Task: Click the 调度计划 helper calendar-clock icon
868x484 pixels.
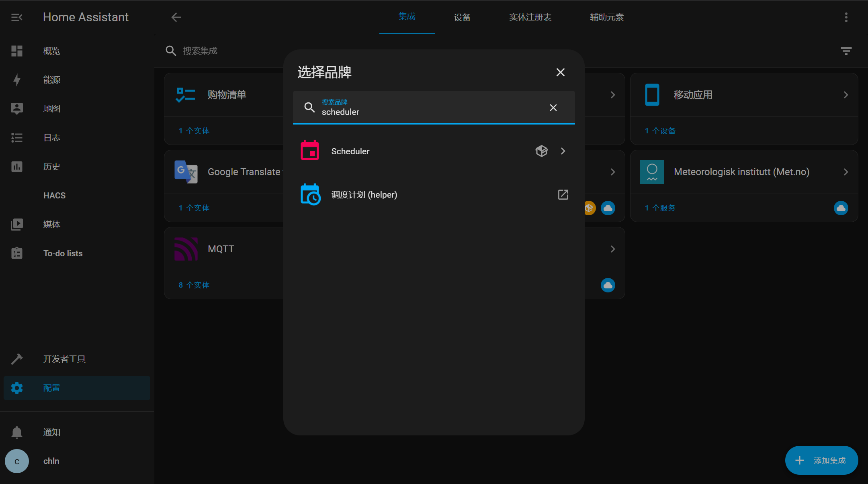Action: click(x=310, y=194)
